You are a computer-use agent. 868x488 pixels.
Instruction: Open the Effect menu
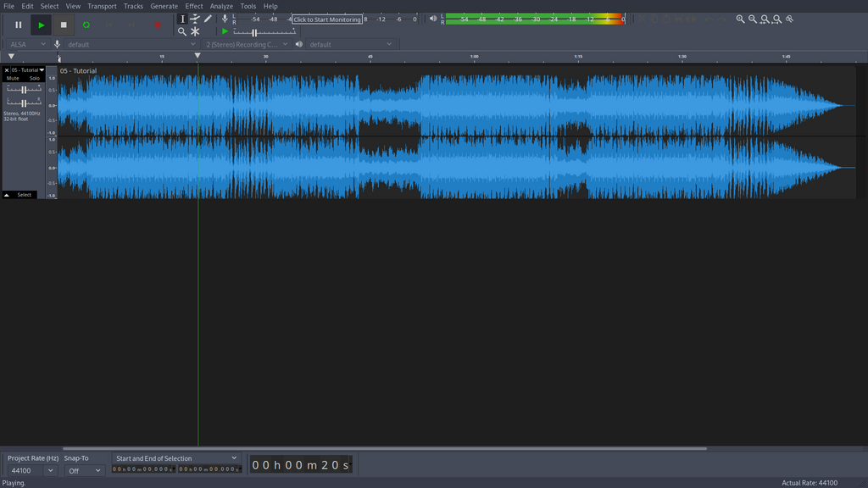(x=194, y=6)
